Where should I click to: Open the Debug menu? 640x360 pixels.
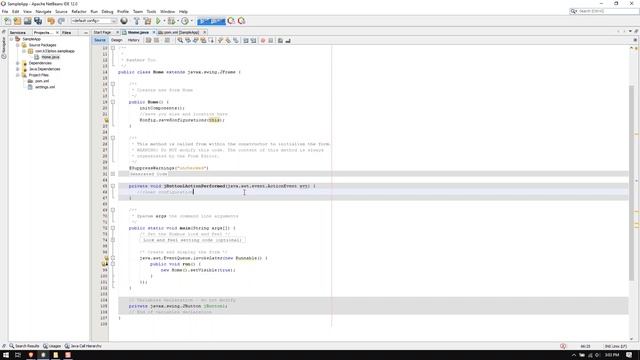pos(107,11)
